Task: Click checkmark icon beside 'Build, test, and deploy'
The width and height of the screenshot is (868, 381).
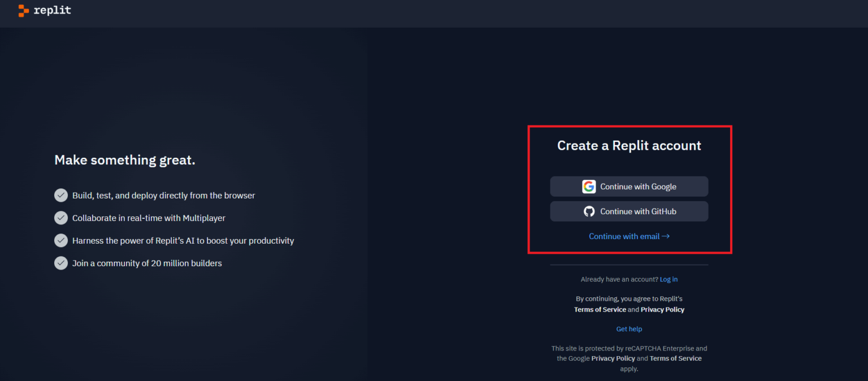Action: tap(61, 196)
